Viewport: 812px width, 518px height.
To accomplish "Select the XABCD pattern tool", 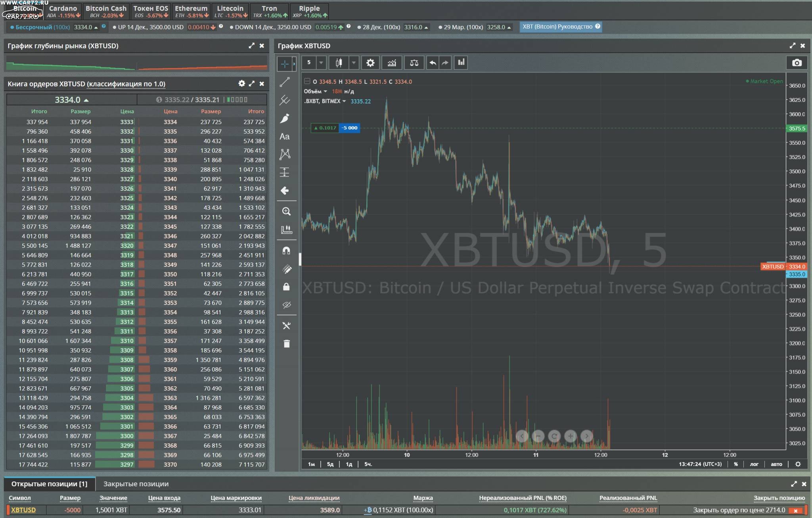I will (x=285, y=154).
